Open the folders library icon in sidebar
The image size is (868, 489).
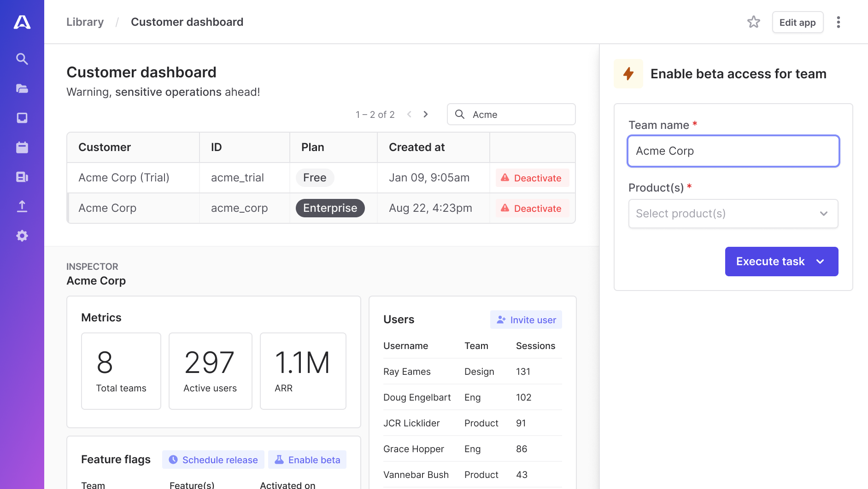[x=22, y=88]
